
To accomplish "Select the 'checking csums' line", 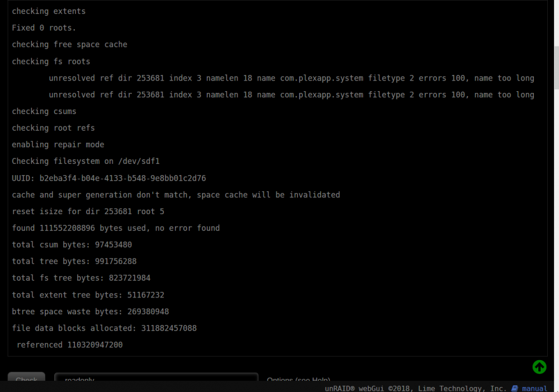I will coord(44,112).
